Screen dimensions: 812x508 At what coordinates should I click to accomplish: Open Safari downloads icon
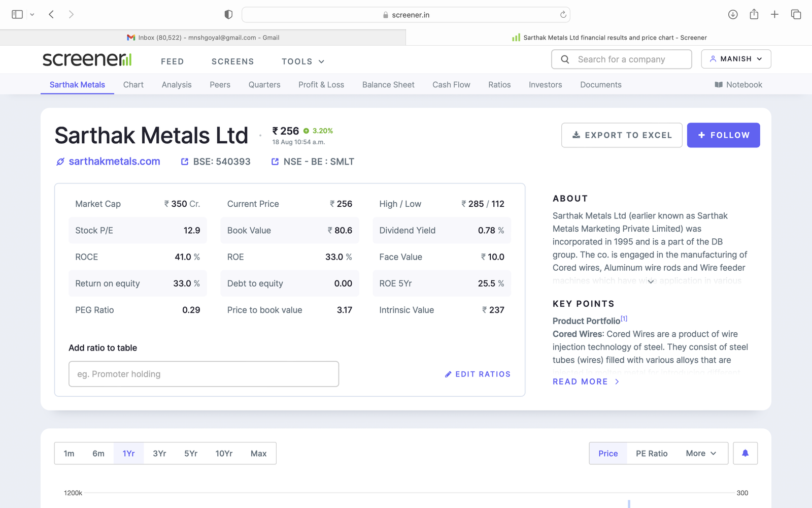coord(733,15)
